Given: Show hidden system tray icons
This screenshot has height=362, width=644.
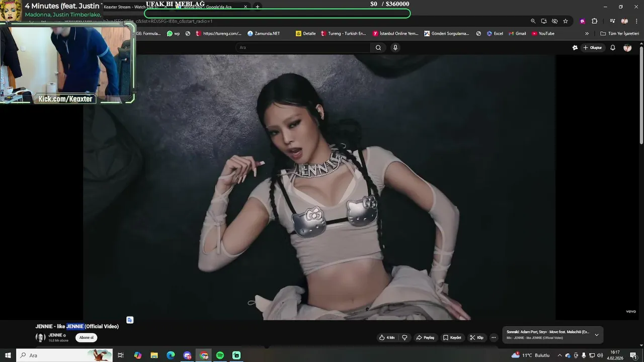Looking at the screenshot, I should click(x=559, y=355).
